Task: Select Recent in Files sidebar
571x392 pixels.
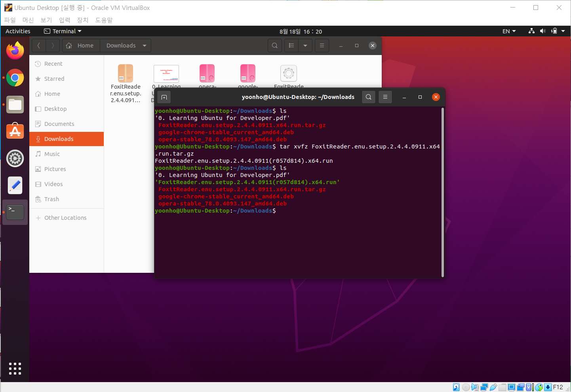Action: pos(67,64)
